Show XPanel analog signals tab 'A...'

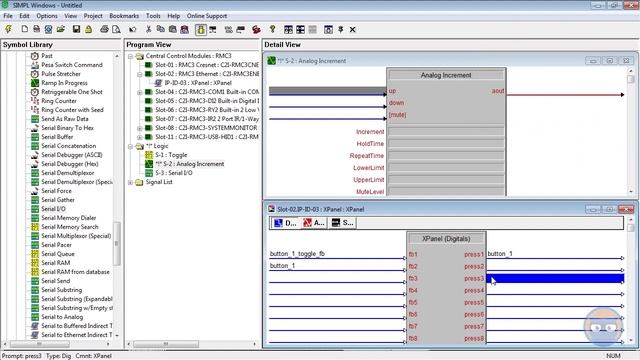coord(313,223)
